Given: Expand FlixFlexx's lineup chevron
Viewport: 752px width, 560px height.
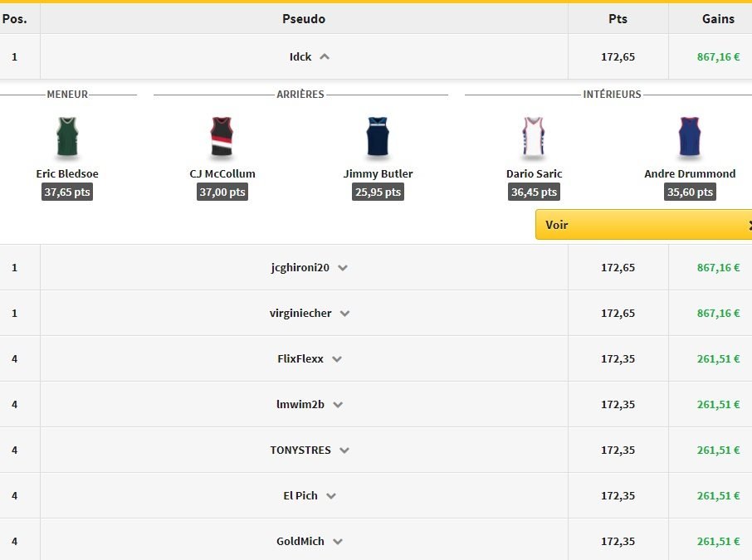Looking at the screenshot, I should point(337,359).
